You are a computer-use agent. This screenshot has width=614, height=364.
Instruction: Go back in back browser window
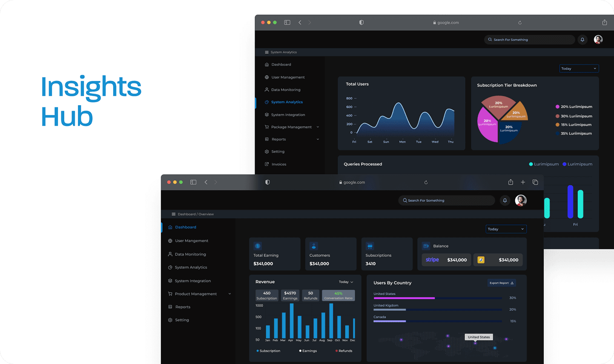(300, 23)
